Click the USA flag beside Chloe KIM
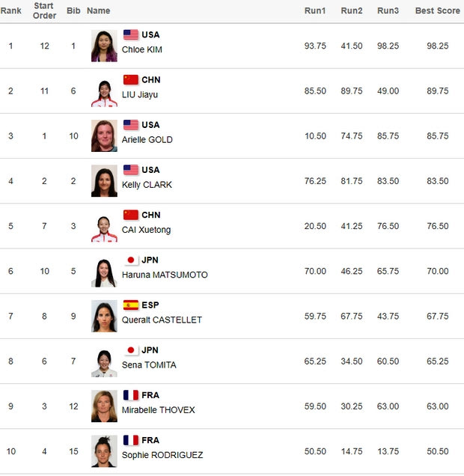Viewport: 464px width, 476px height. click(131, 34)
